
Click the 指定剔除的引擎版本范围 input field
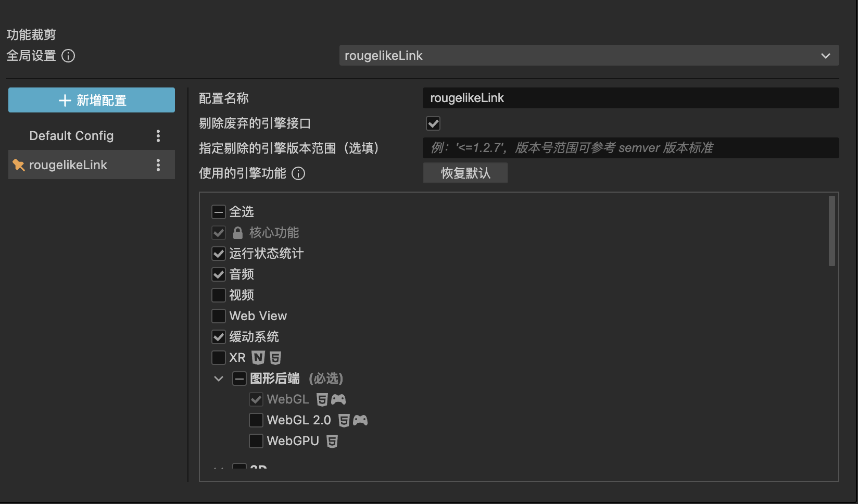631,148
